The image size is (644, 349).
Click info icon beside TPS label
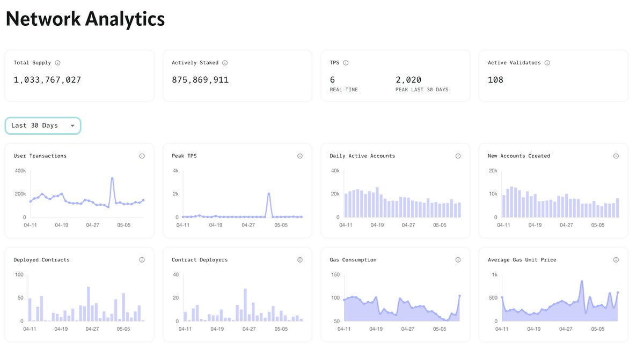tap(346, 63)
